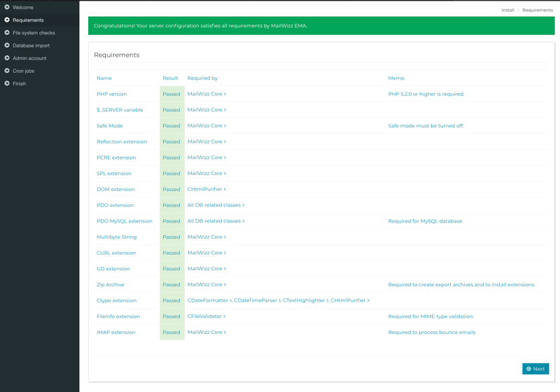
Task: Click MailWizz Core link in Safe Mode row
Action: [x=206, y=126]
